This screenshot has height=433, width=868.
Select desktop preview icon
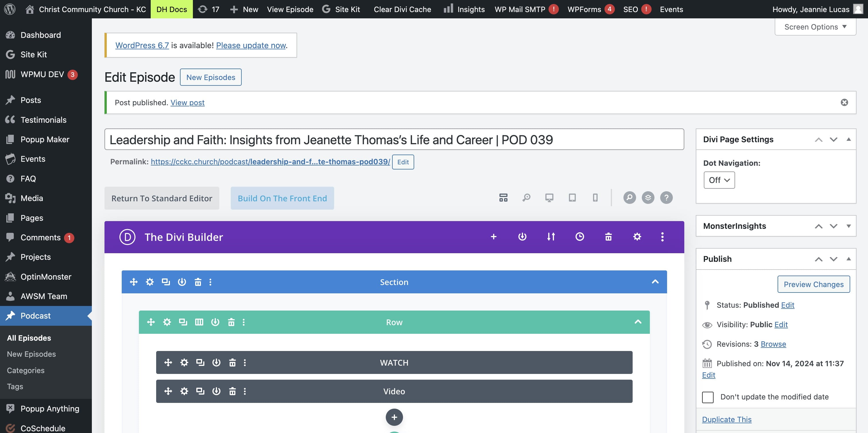[549, 198]
